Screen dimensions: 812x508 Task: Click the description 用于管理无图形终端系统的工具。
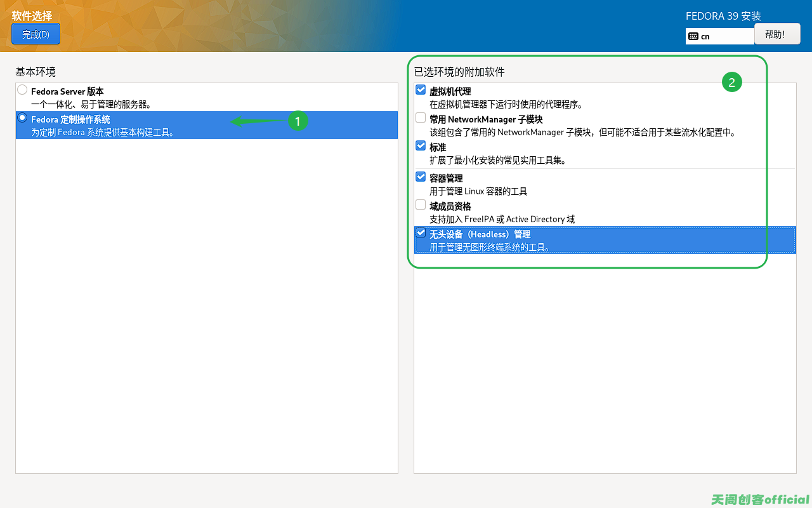490,248
